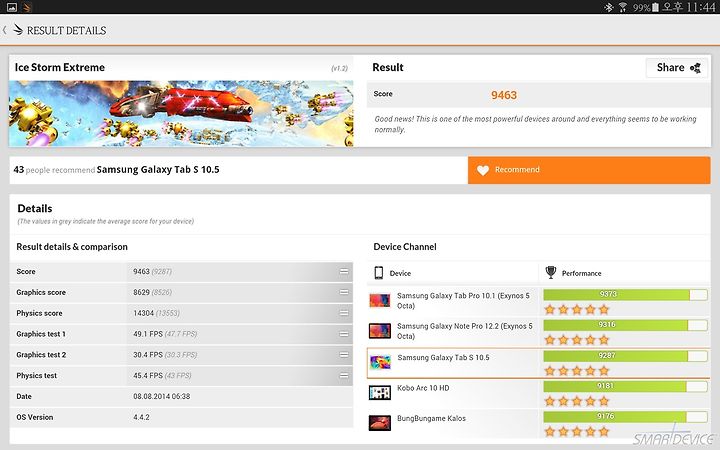Tap the gallery icon in status bar
Viewport: 720px width, 450px height.
point(12,7)
